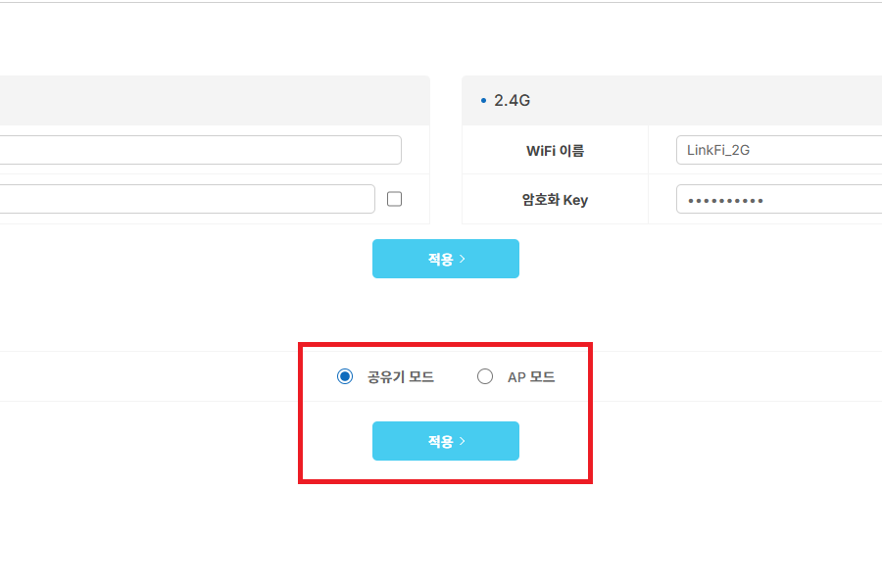Click the masked dots in 암호화 Key field
This screenshot has width=882, height=588.
[725, 201]
